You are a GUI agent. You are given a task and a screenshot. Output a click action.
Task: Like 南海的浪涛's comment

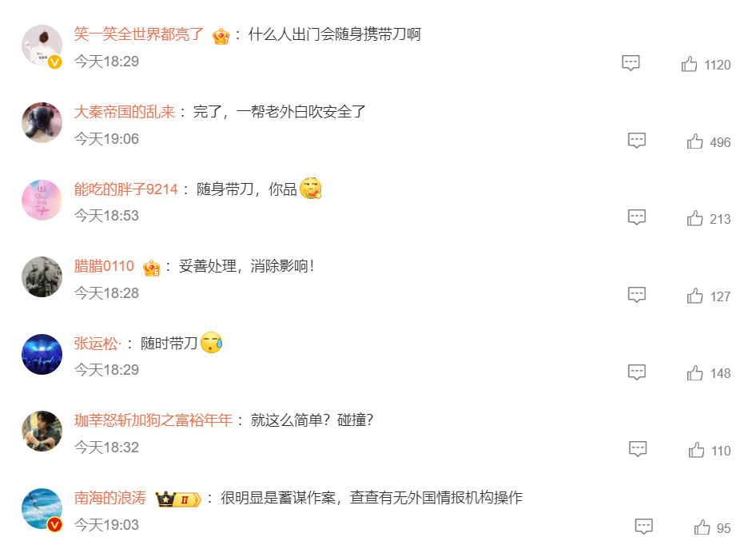pyautogui.click(x=702, y=527)
